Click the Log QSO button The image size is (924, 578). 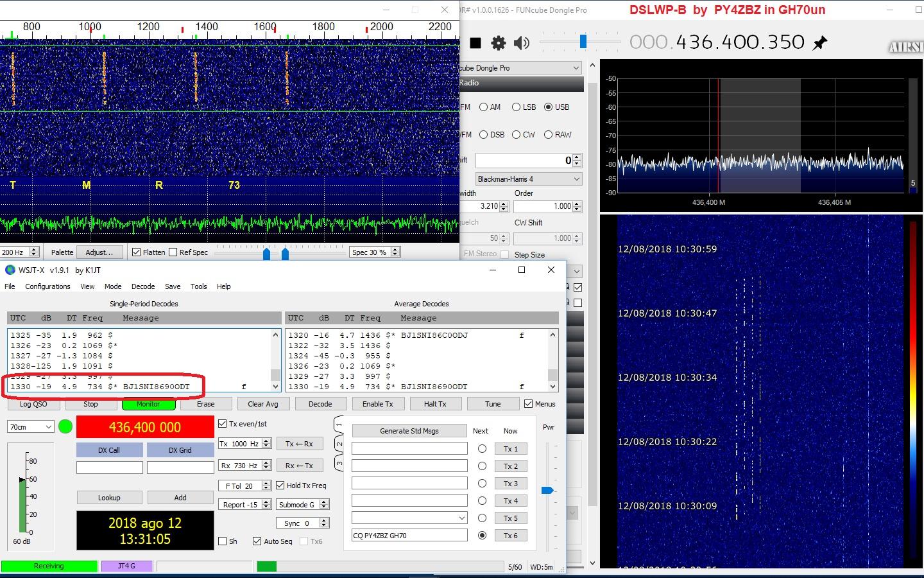pyautogui.click(x=33, y=404)
